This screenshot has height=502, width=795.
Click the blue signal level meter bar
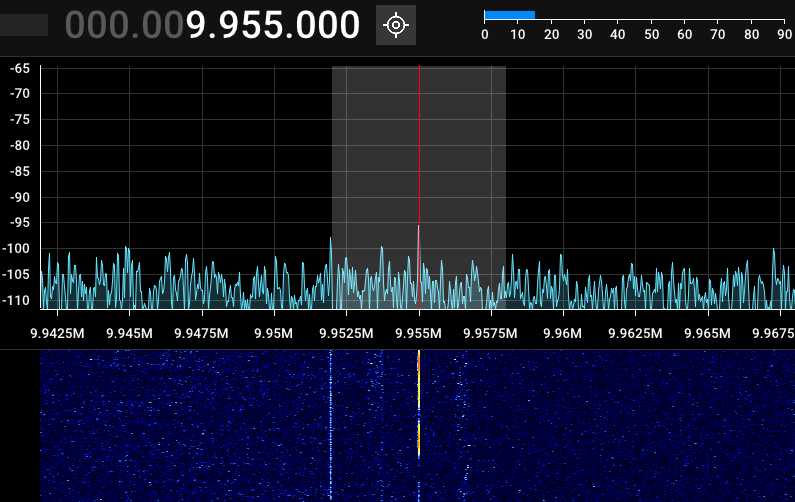click(510, 15)
